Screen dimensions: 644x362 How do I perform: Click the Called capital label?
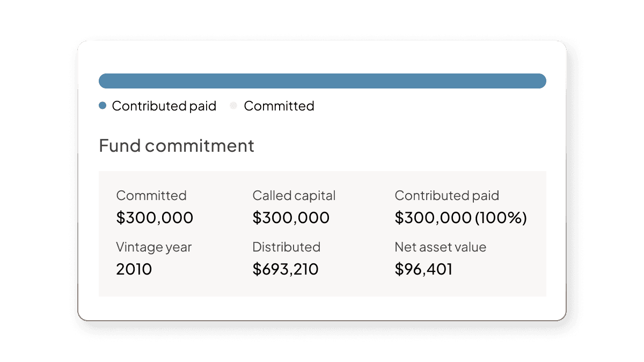(x=294, y=196)
